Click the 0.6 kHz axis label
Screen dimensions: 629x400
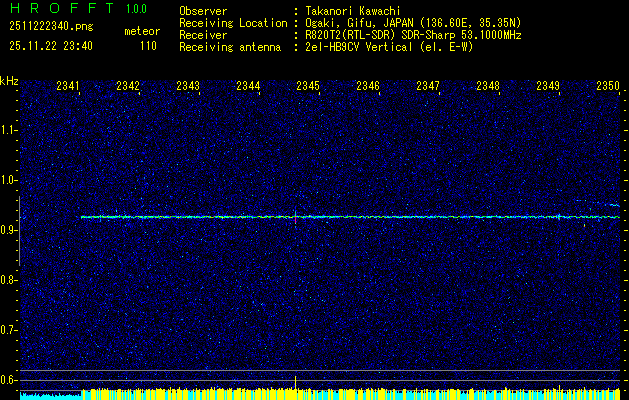click(x=8, y=380)
